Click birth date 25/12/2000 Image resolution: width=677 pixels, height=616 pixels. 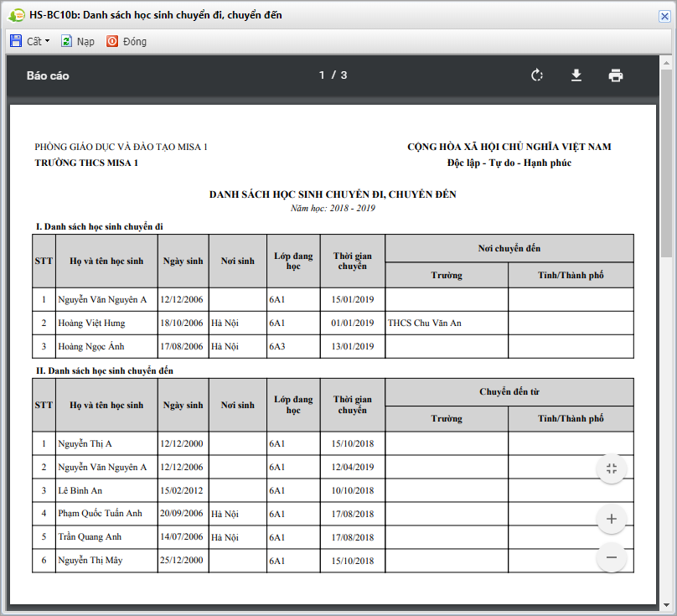point(181,561)
